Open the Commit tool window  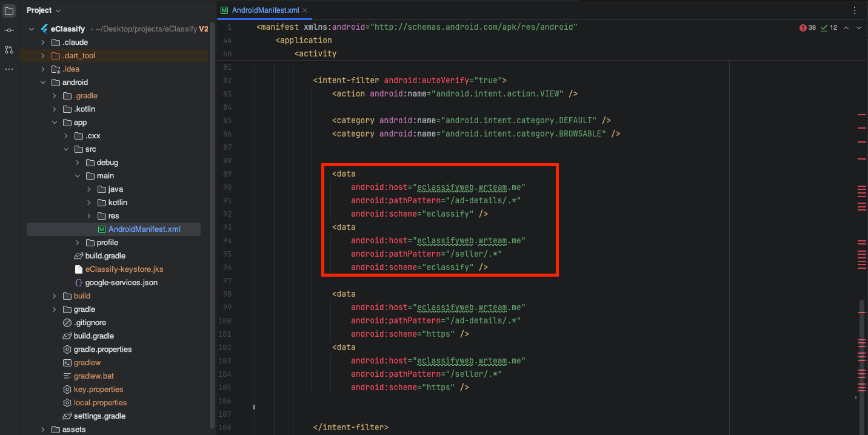point(8,29)
